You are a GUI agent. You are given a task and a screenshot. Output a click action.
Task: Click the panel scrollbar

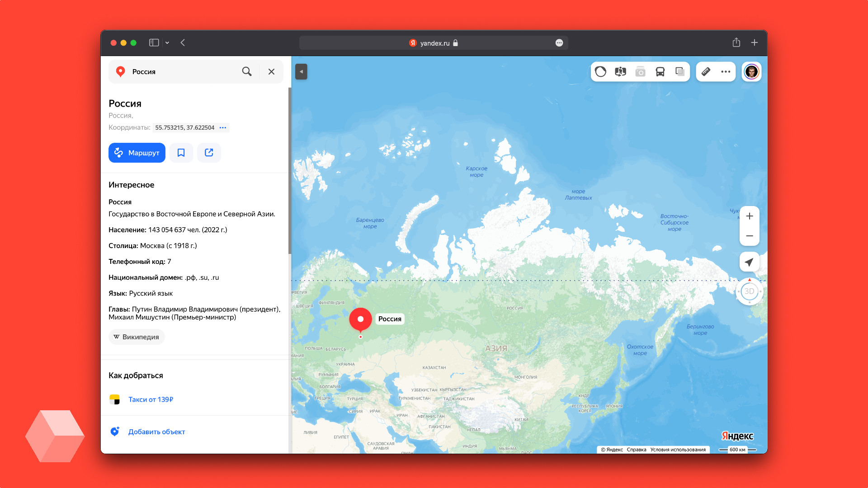pyautogui.click(x=289, y=171)
